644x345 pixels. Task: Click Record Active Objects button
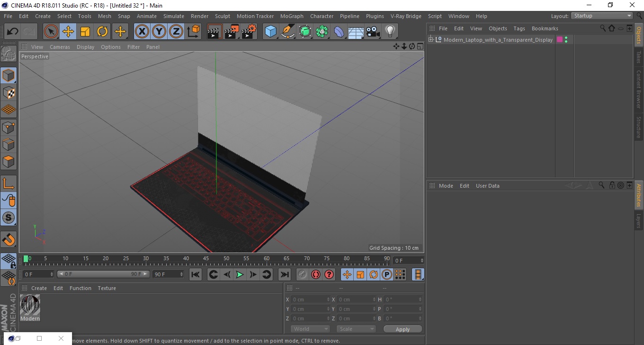click(x=302, y=274)
